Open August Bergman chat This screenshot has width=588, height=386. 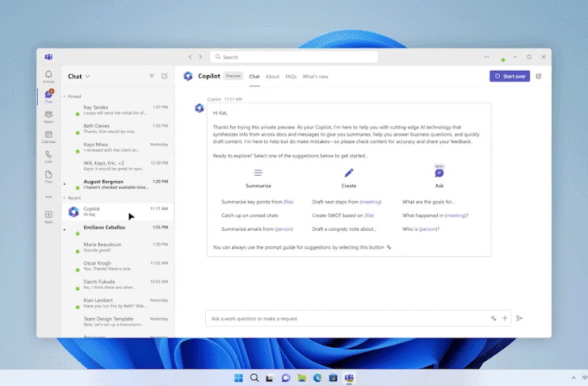pyautogui.click(x=118, y=184)
